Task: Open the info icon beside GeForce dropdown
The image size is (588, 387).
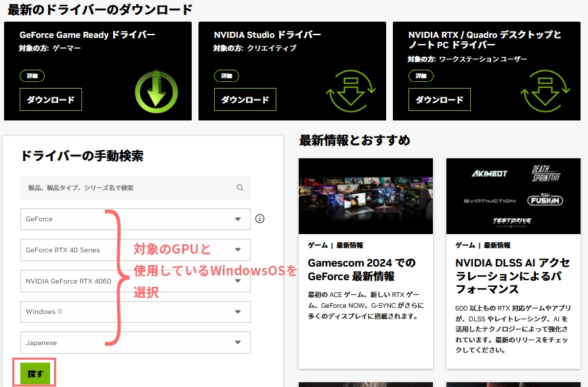Action: 259,219
